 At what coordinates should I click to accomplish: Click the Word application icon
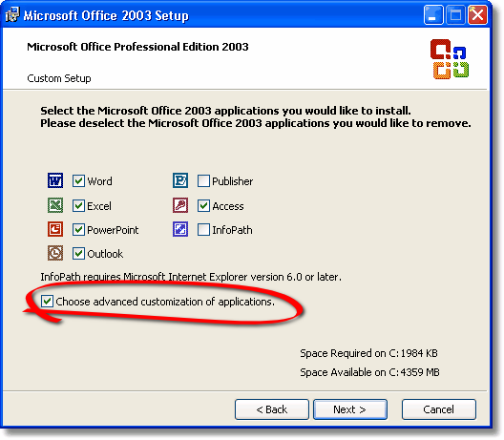click(55, 180)
